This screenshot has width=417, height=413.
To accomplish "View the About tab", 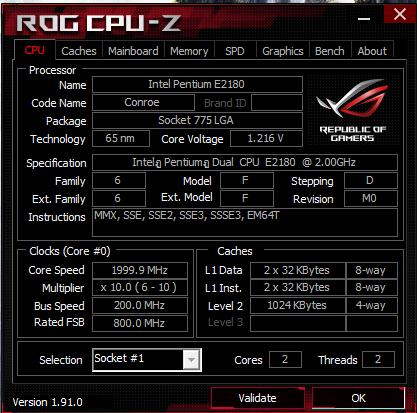I will pos(372,51).
